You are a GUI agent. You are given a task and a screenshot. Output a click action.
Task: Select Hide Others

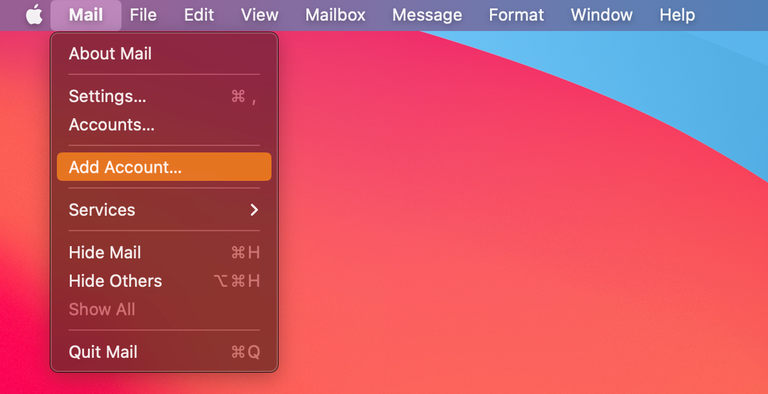click(164, 281)
